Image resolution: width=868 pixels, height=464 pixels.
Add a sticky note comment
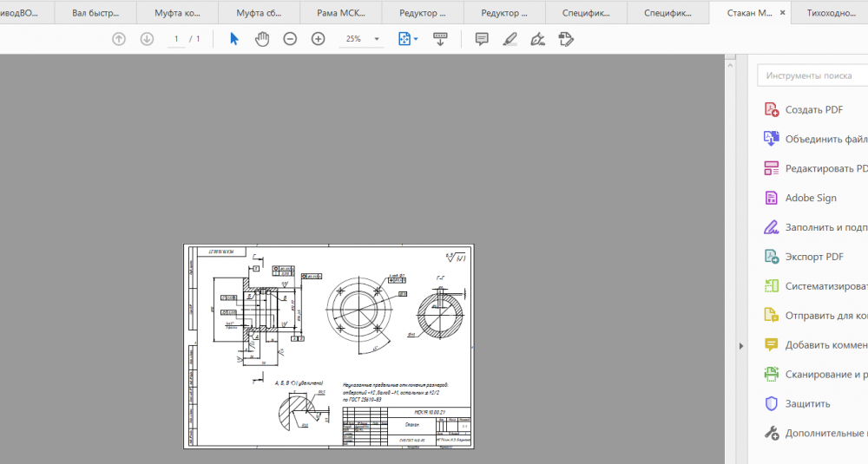482,39
